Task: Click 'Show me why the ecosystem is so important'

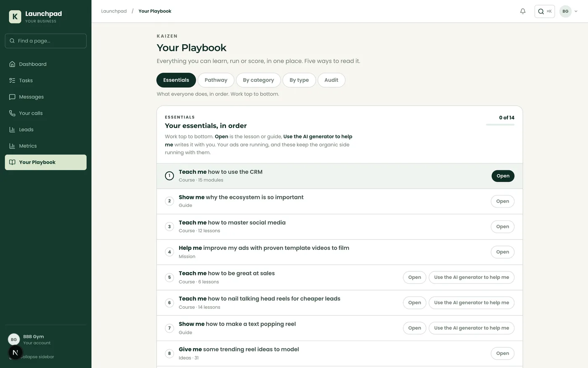Action: click(241, 197)
